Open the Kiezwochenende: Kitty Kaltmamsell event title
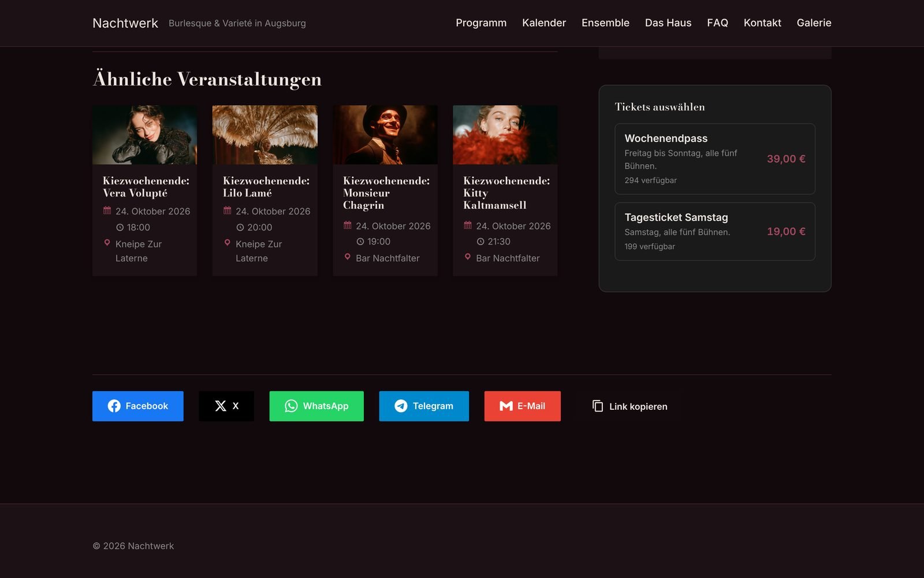Viewport: 924px width, 578px height. point(506,193)
